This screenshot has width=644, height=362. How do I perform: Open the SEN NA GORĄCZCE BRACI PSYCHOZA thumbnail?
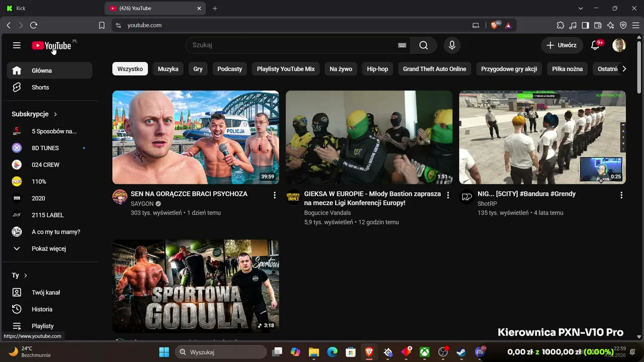(196, 137)
